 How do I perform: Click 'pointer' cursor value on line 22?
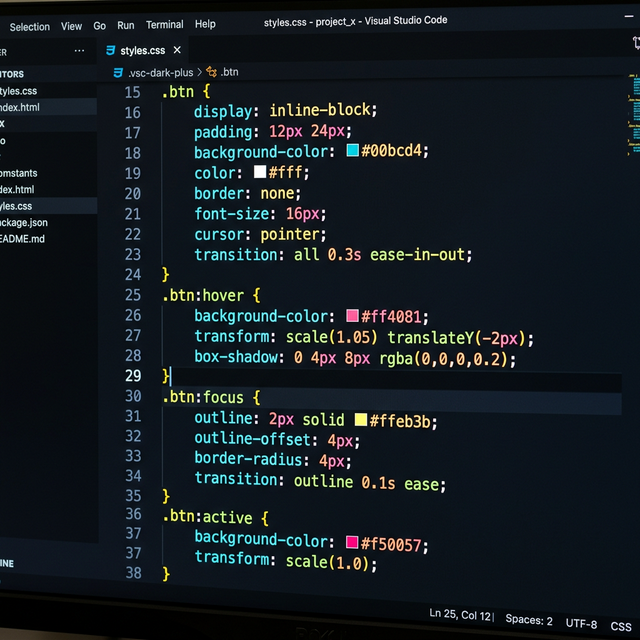pyautogui.click(x=290, y=234)
